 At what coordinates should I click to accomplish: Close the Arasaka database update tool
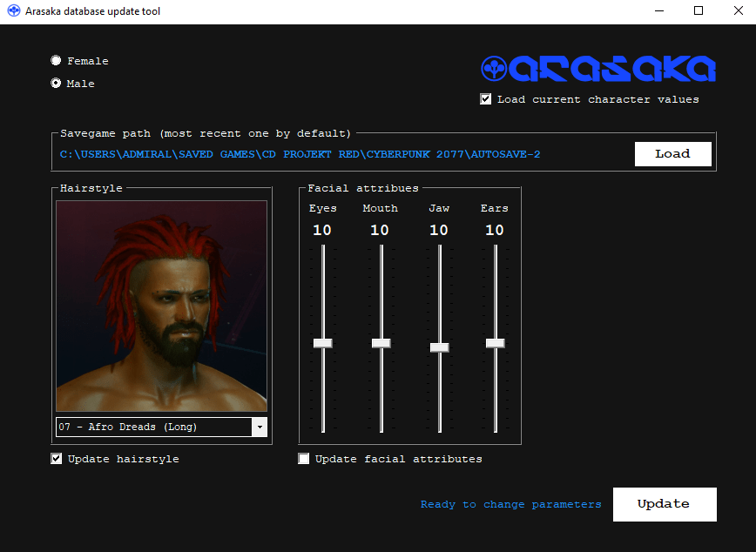pyautogui.click(x=737, y=11)
